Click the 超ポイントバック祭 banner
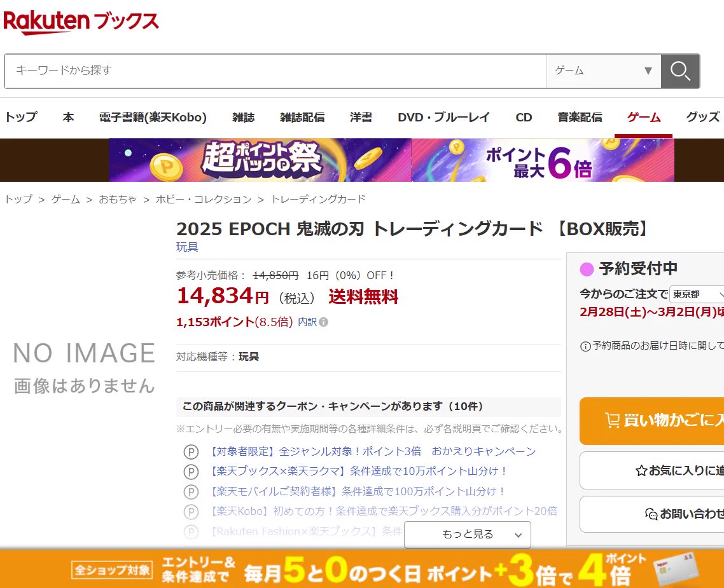The height and width of the screenshot is (588, 724). coord(260,160)
